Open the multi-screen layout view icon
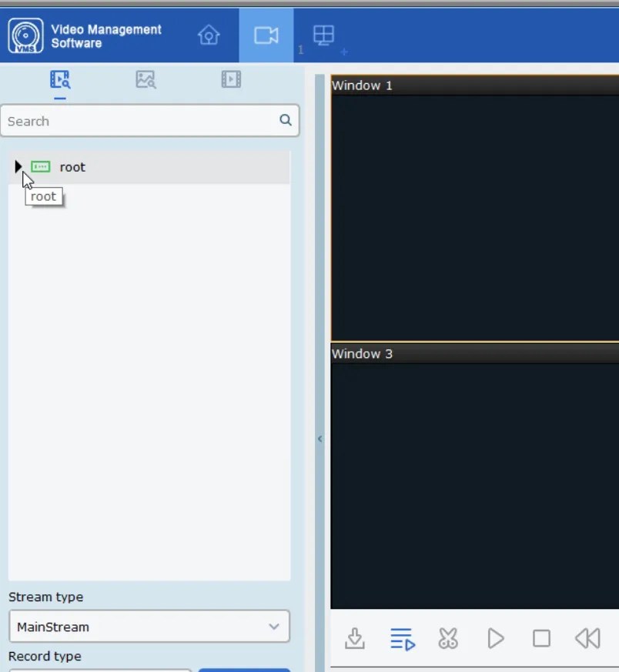Viewport: 619px width, 672px height. point(323,35)
